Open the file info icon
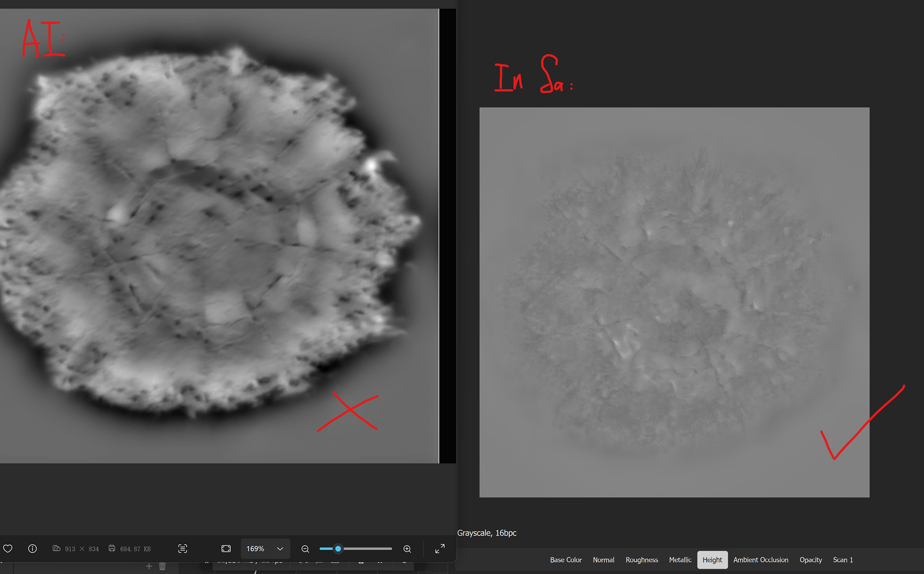Image resolution: width=924 pixels, height=574 pixels. [32, 548]
